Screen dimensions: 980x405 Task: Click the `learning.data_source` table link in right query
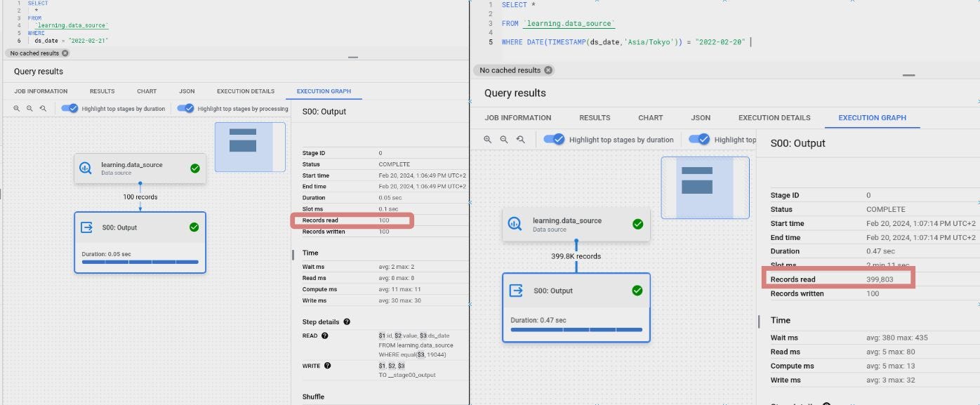(x=569, y=24)
